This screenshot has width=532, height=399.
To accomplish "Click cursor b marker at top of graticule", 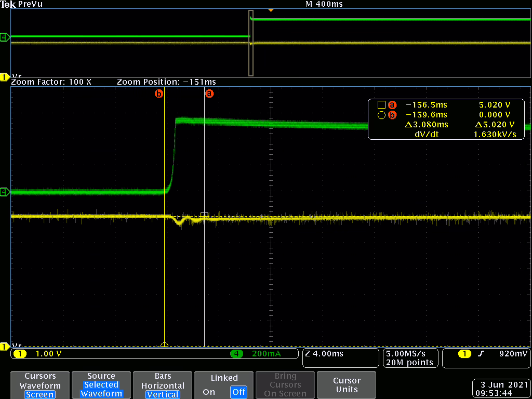I will [x=159, y=94].
